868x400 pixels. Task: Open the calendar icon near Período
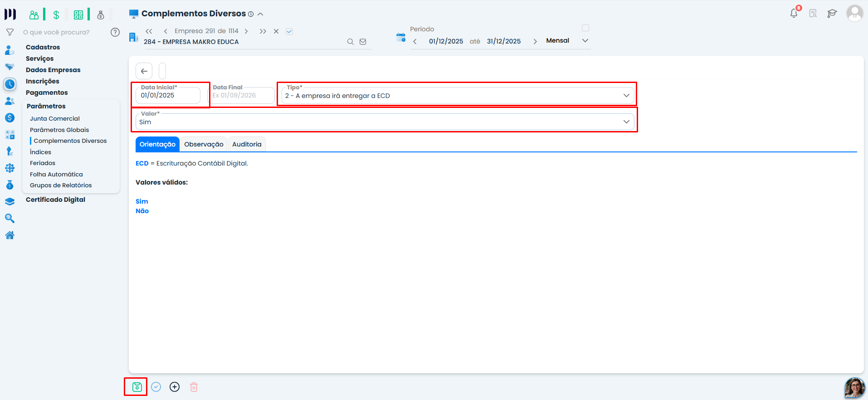click(401, 37)
